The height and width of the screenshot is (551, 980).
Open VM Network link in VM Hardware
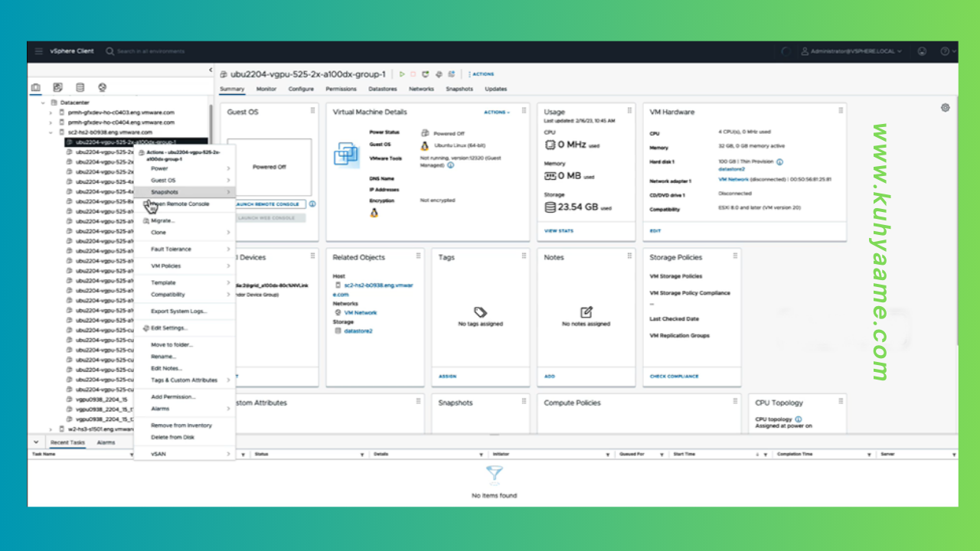point(734,180)
